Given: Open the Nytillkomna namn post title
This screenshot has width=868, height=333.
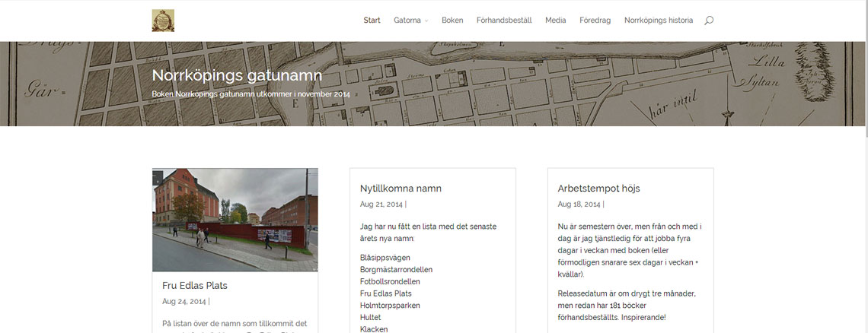Looking at the screenshot, I should pyautogui.click(x=400, y=189).
